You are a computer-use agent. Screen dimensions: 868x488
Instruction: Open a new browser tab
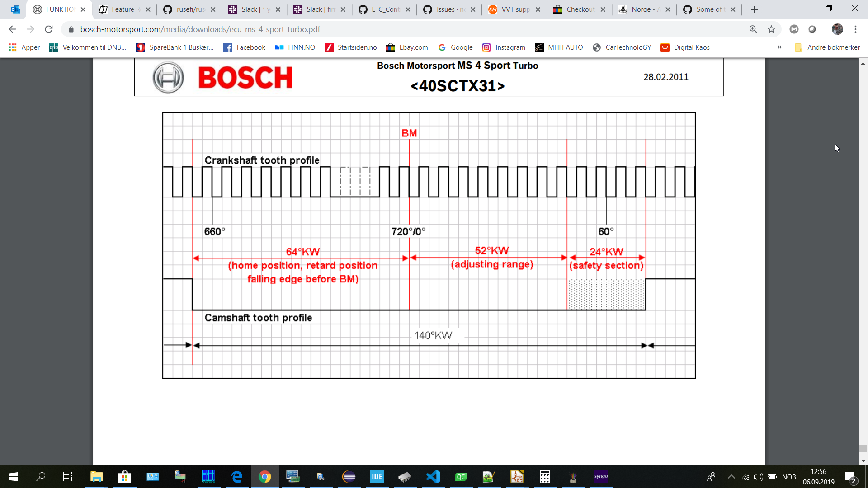pos(754,9)
